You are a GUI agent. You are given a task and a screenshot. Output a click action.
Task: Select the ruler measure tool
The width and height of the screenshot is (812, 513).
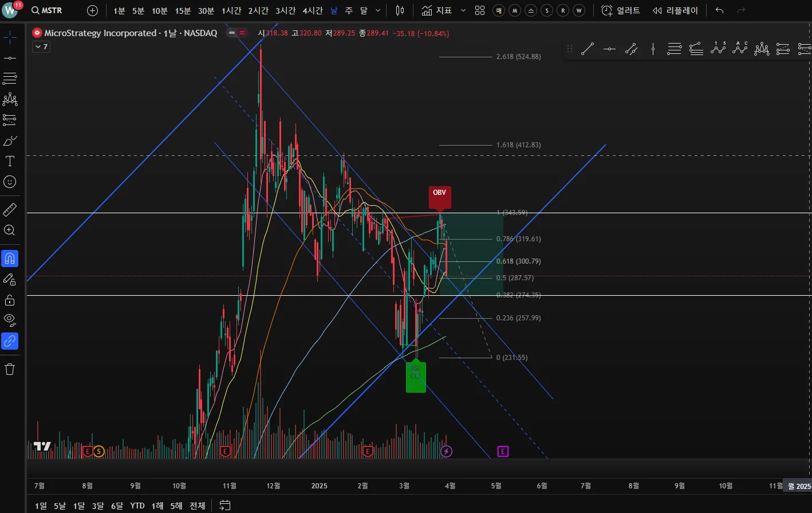[10, 210]
